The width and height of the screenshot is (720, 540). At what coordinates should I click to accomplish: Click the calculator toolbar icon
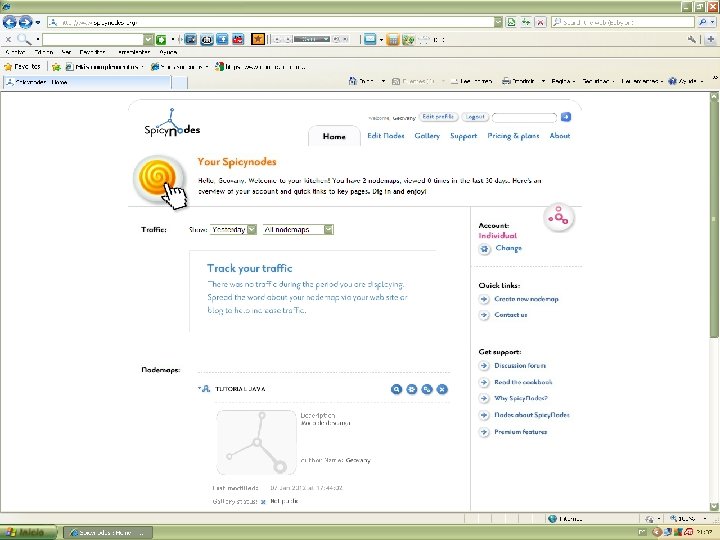[x=393, y=39]
